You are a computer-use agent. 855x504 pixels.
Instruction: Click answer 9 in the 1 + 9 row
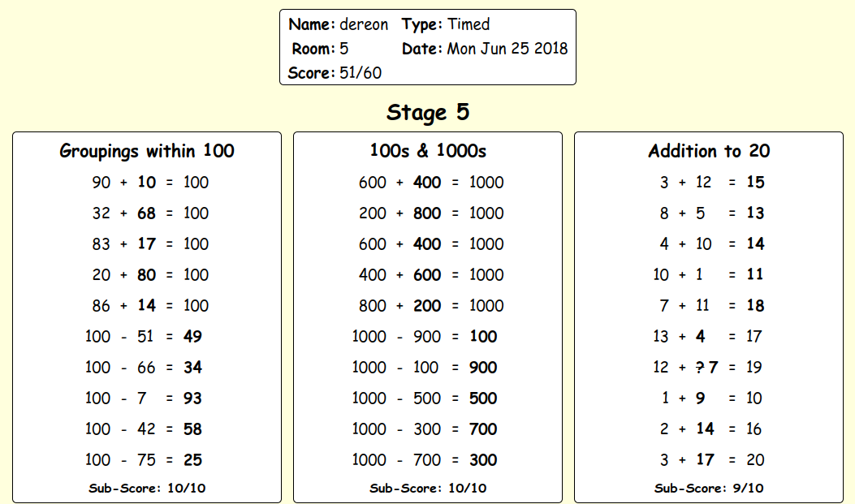700,398
